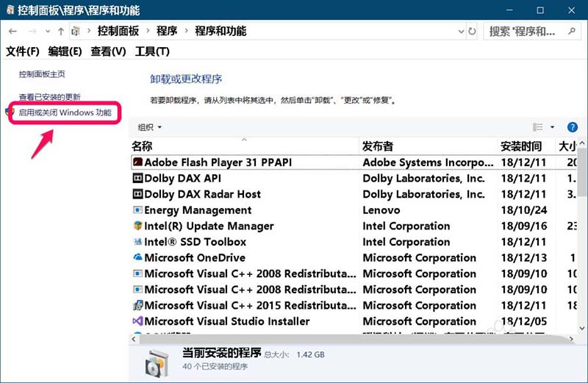This screenshot has height=383, width=588.
Task: Open the blue help question mark icon
Action: click(x=573, y=127)
